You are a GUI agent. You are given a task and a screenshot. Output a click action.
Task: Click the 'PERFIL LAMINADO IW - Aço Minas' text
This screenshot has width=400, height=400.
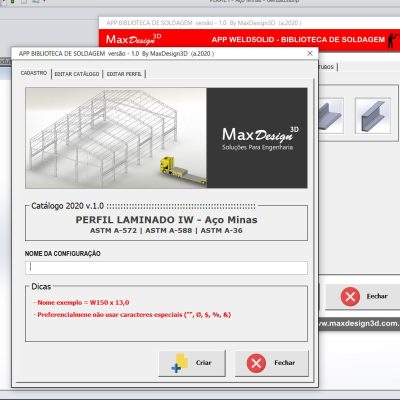point(166,220)
